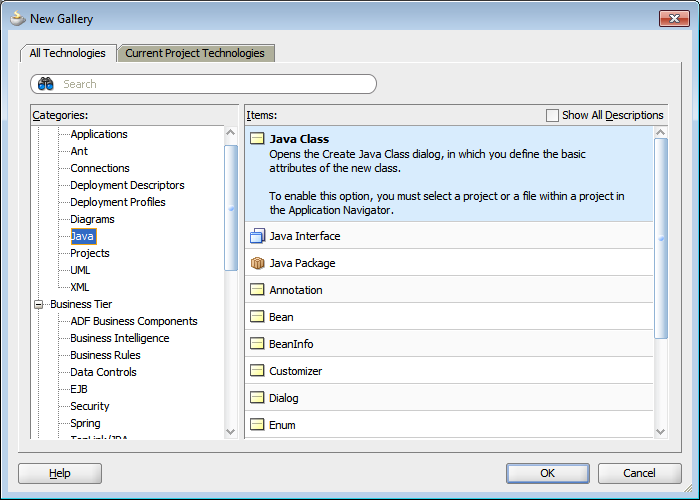Enable Show All Descriptions checkbox
The image size is (700, 500).
point(552,115)
